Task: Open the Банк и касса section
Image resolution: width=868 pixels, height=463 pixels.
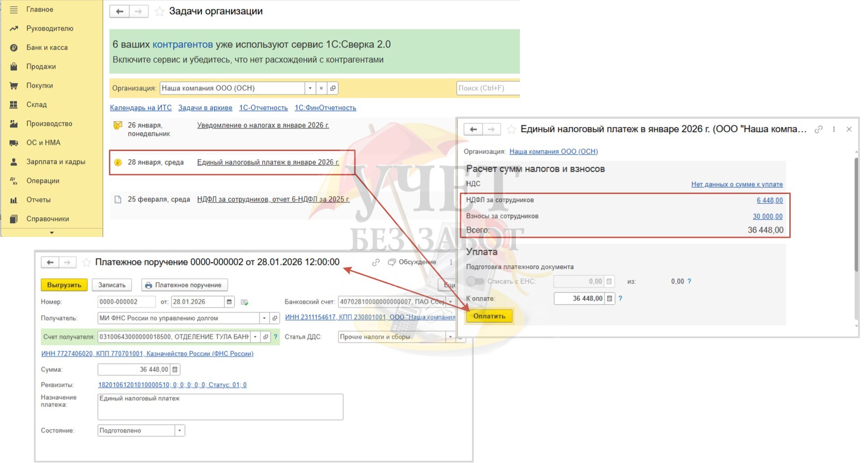Action: [x=47, y=47]
